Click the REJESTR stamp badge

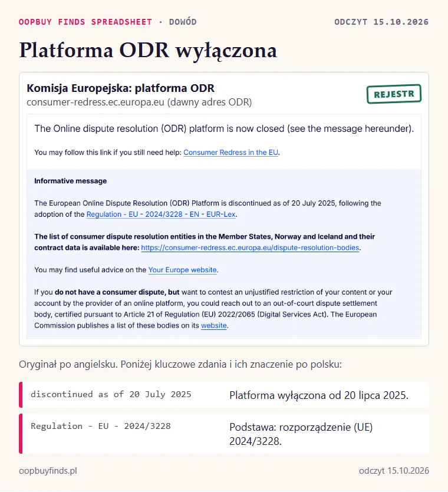click(394, 94)
